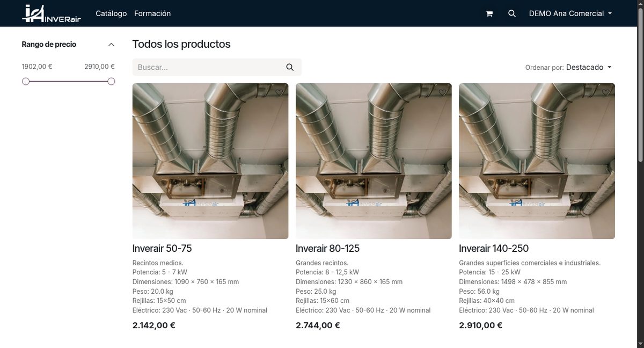Screen dimensions: 644x348
Task: Click 'Peso: 56.0 kg' text
Action: tap(480, 291)
